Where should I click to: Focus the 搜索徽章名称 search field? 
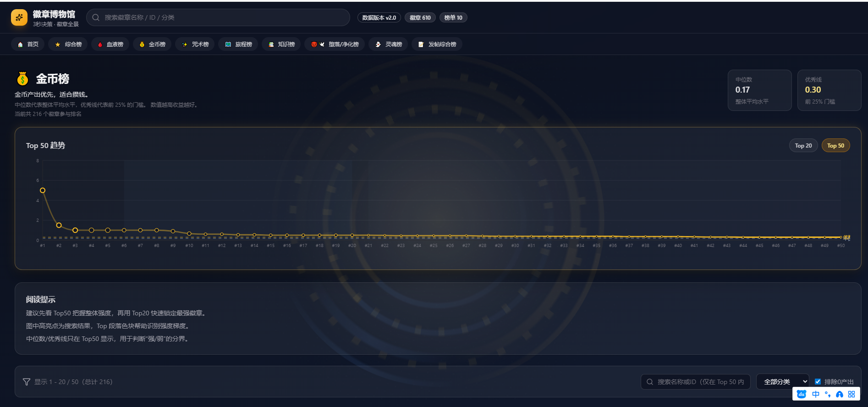220,18
